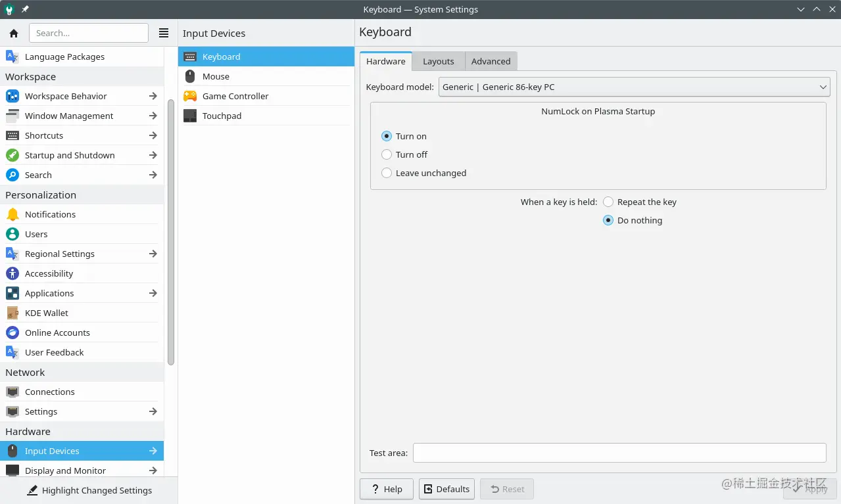Click the Connections network icon

12,392
